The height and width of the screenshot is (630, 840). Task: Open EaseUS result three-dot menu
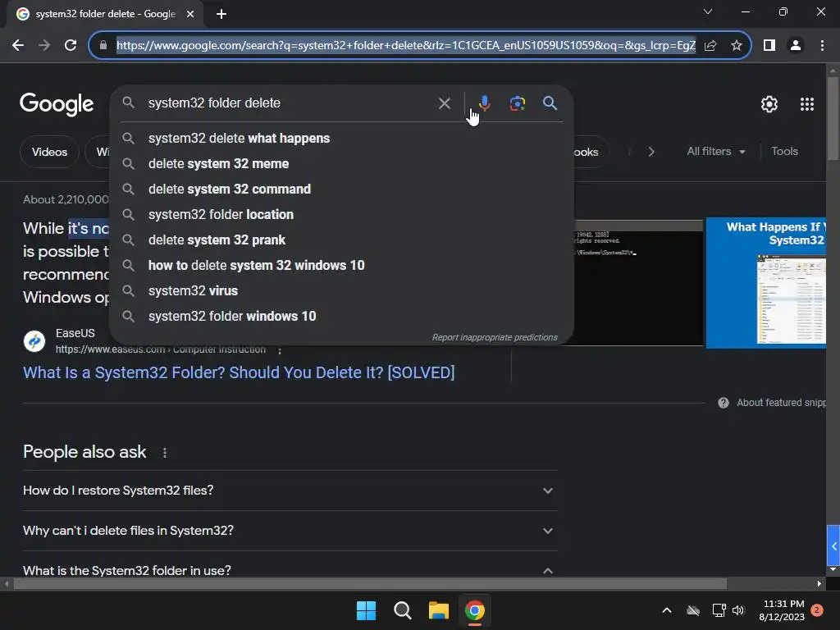tap(280, 349)
